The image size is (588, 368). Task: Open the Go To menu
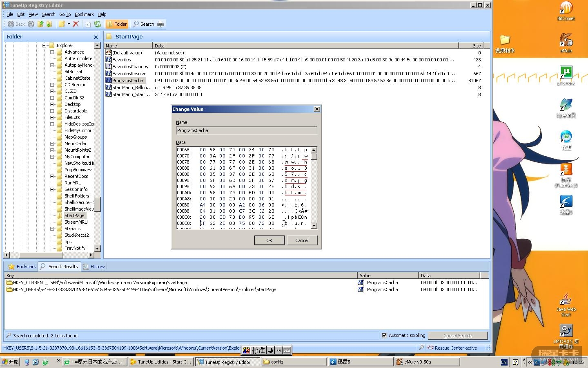65,14
